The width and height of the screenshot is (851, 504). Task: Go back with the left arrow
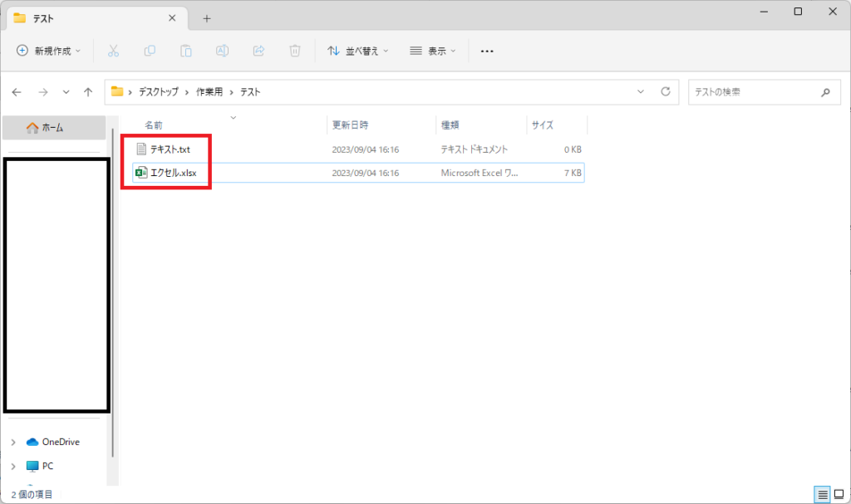point(17,92)
